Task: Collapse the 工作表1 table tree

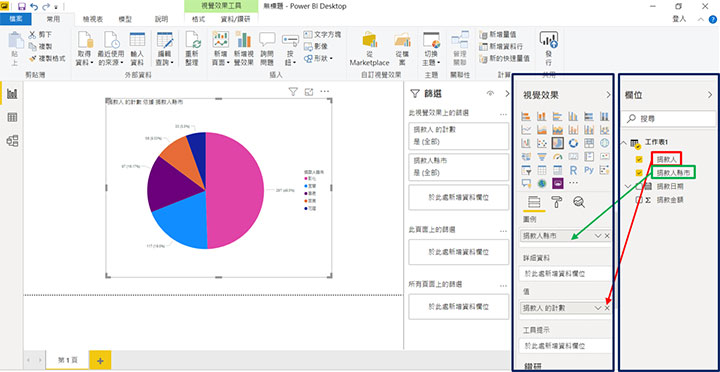Action: tap(624, 143)
